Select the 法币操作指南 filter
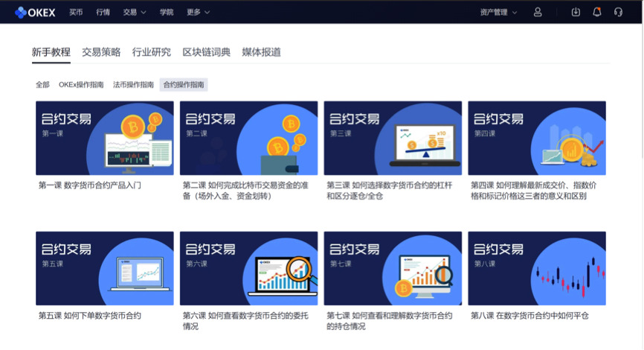 133,85
